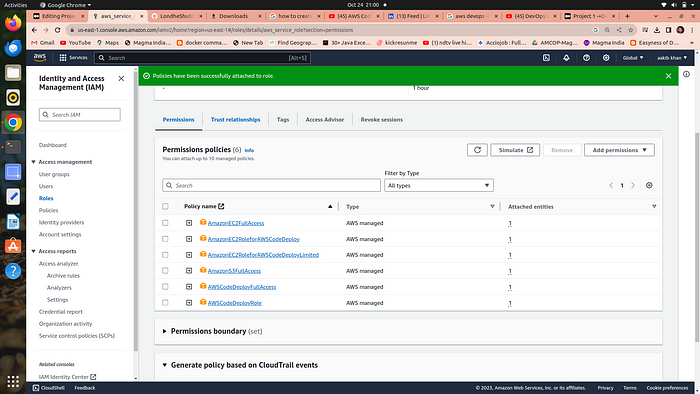This screenshot has height=394, width=700.
Task: Switch to the Trust relationships tab
Action: [235, 120]
